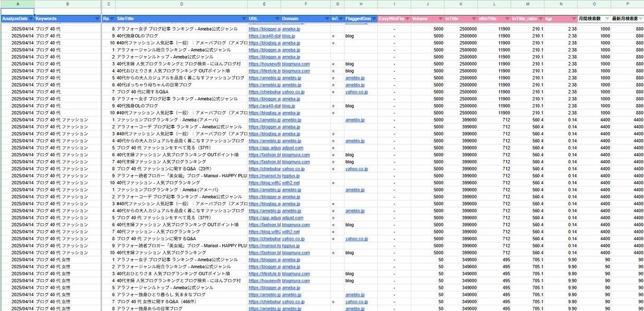Open the AnalyzeDate column filter dropdown
The height and width of the screenshot is (311, 644).
pyautogui.click(x=31, y=18)
